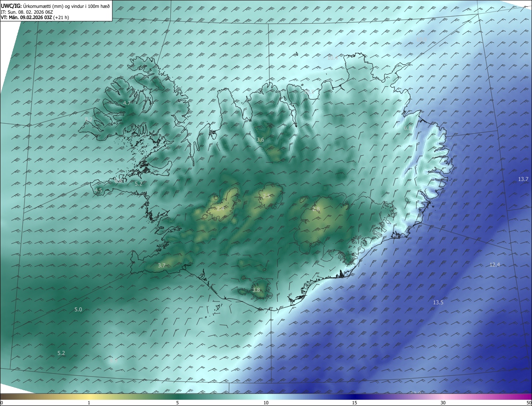The width and height of the screenshot is (532, 406).
Task: Click the 12.4 value southeast of Iceland
Action: point(495,265)
